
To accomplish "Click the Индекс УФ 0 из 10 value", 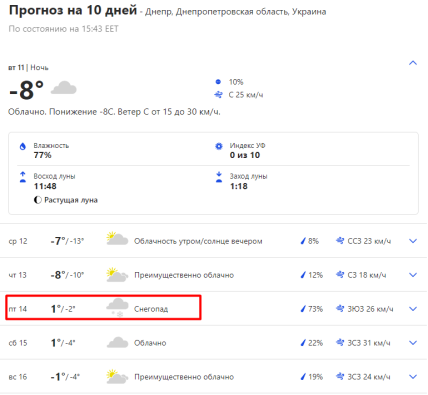I will (245, 155).
